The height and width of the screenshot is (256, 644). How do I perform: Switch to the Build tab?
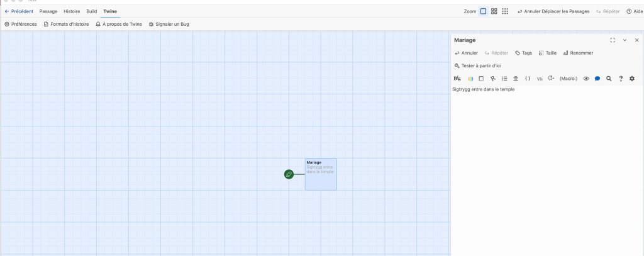click(92, 11)
